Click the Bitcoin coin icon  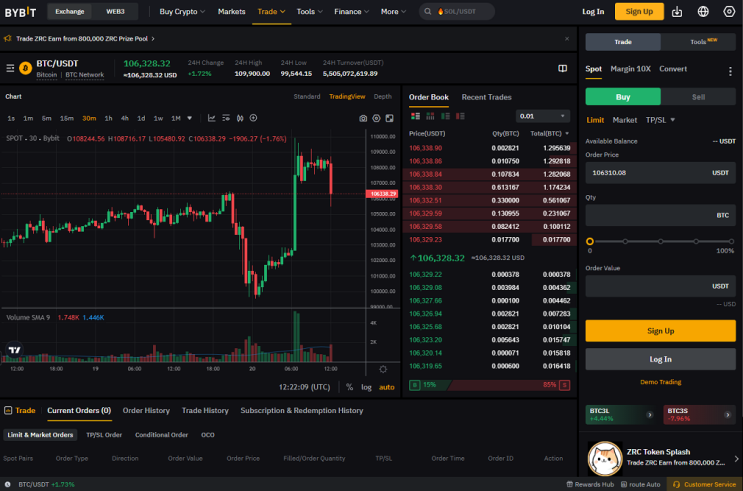click(26, 68)
